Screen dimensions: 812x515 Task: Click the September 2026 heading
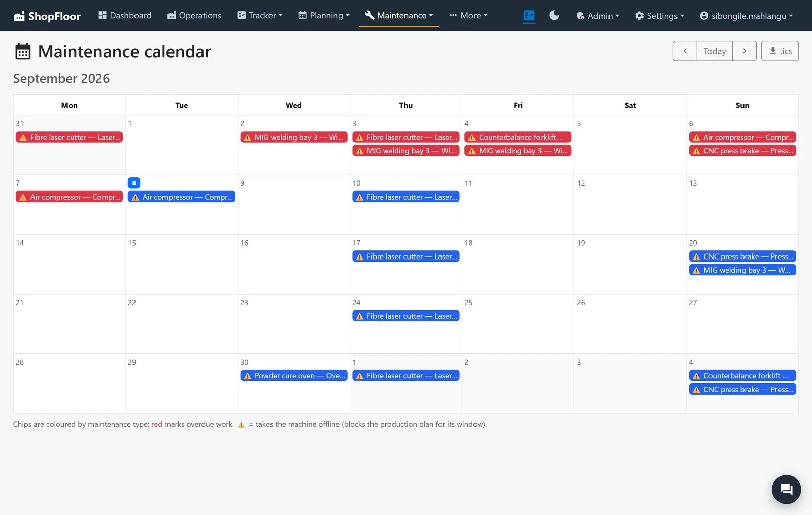click(61, 79)
